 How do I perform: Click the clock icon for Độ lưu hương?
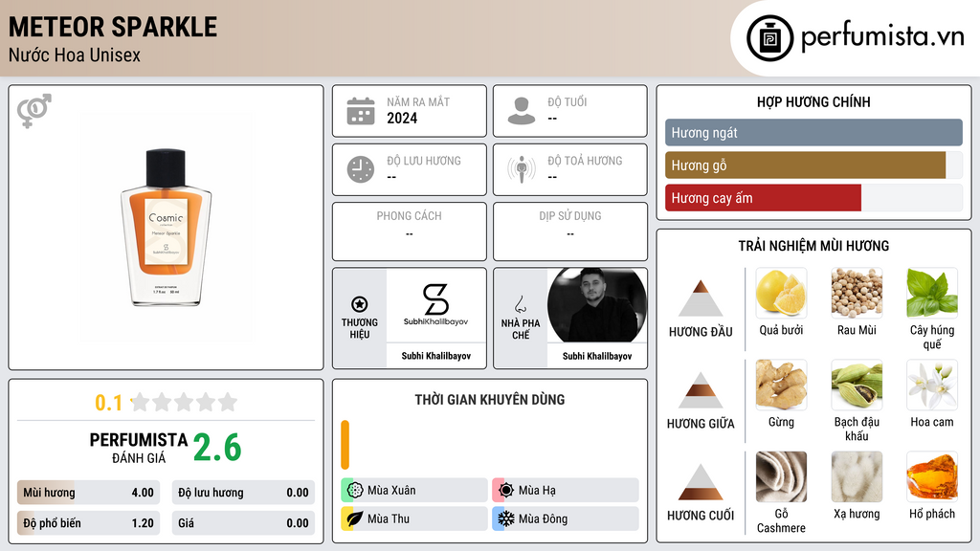coord(361,169)
